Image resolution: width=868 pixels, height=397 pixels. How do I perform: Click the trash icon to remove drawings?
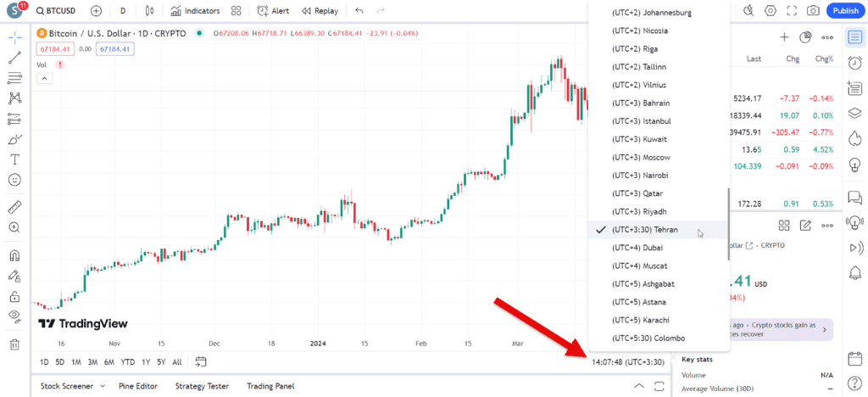point(14,344)
